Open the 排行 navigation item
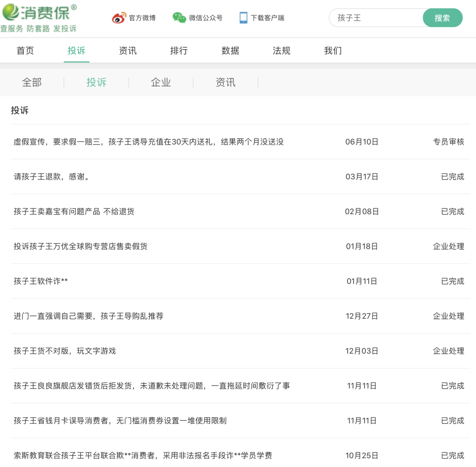Image resolution: width=476 pixels, height=467 pixels. point(179,51)
